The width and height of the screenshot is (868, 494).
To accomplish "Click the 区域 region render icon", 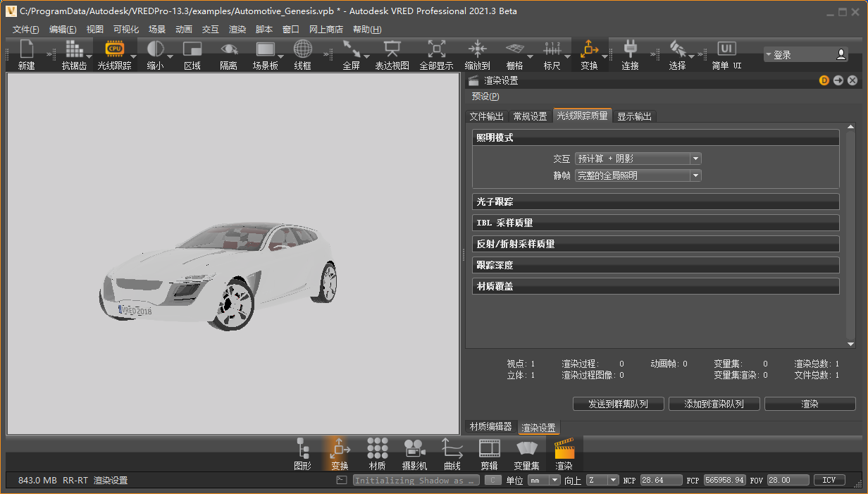I will (x=192, y=49).
